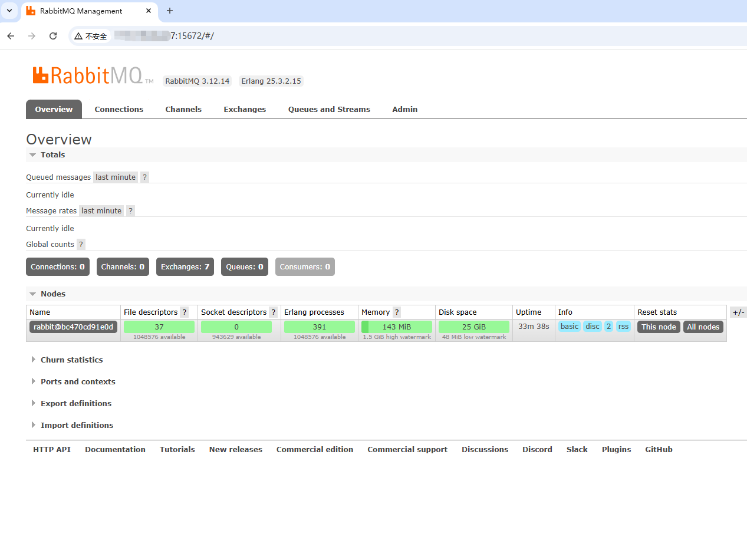Viewport: 747px width, 560px height.
Task: Open help for Message rates
Action: (x=130, y=210)
